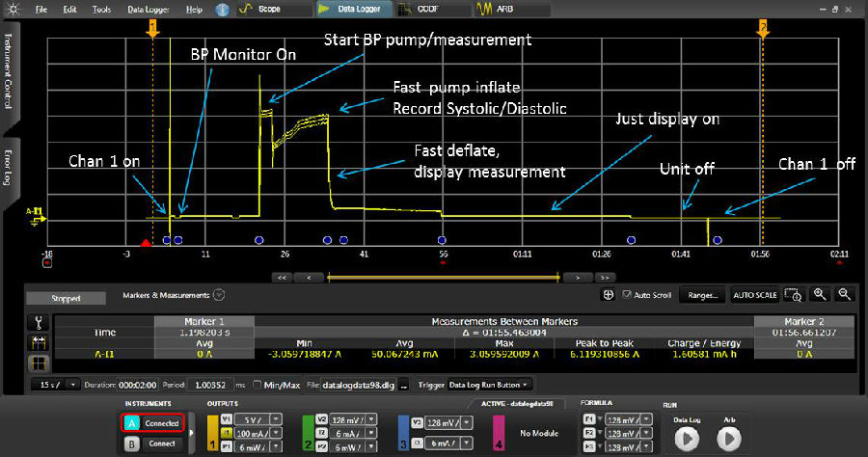Click the yellow horizontal time scrollbar

point(444,278)
